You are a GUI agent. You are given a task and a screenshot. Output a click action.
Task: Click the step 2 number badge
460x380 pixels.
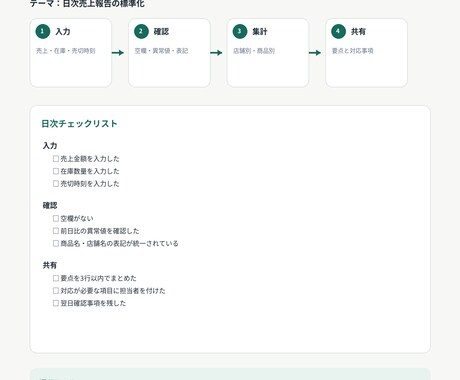click(x=141, y=32)
